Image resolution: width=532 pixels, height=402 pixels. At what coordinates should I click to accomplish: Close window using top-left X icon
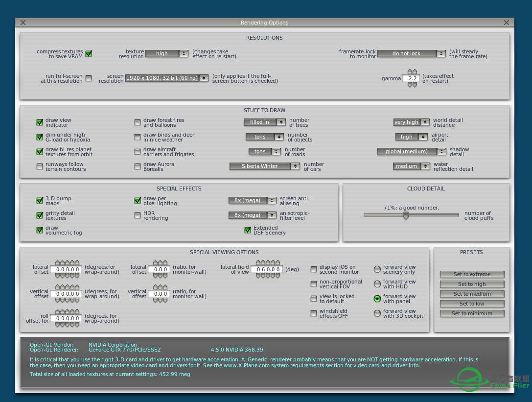(23, 23)
